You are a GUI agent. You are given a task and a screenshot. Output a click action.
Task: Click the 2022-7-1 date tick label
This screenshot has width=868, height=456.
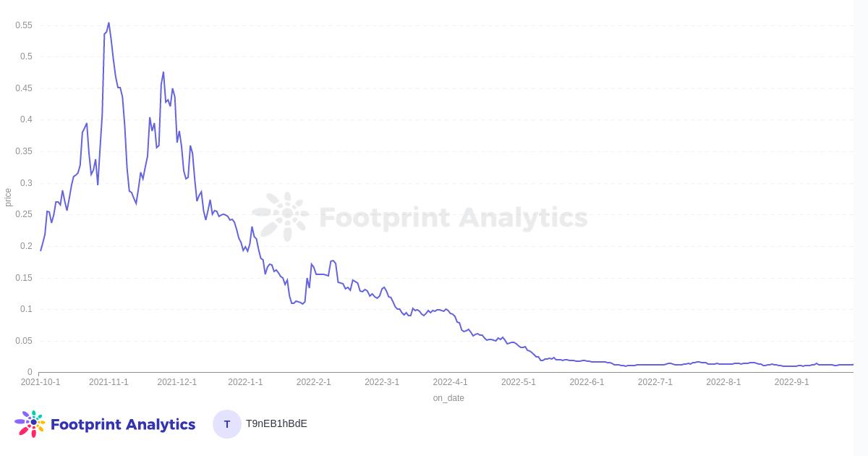655,382
